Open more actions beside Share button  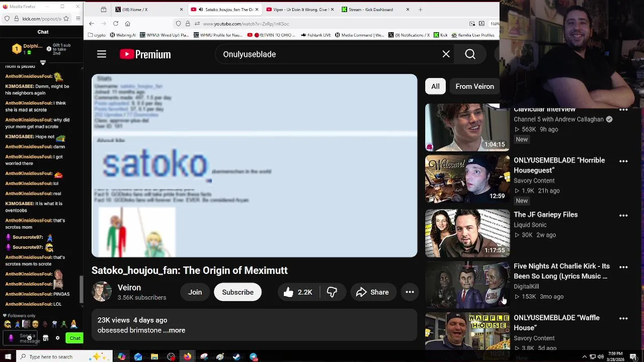410,292
